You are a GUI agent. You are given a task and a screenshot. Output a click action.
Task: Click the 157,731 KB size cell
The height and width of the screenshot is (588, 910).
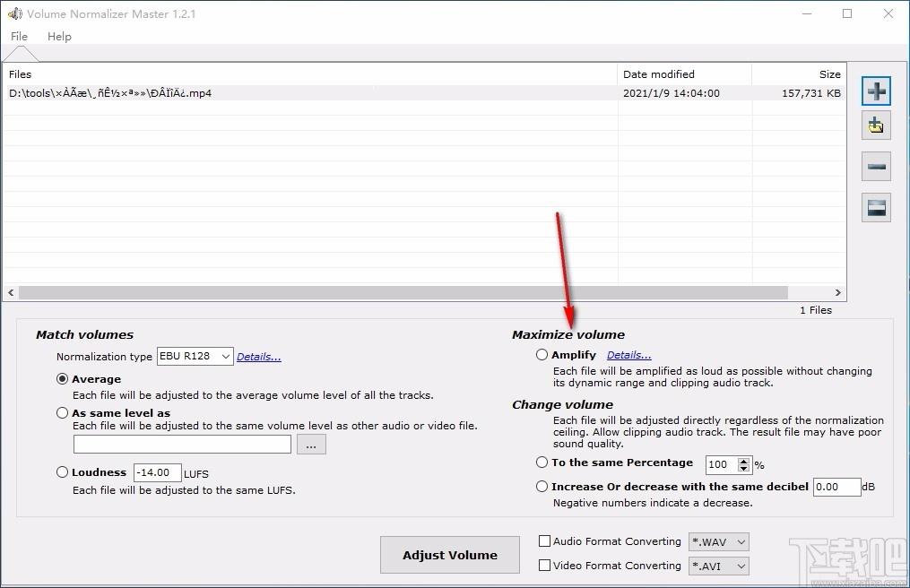pyautogui.click(x=810, y=93)
